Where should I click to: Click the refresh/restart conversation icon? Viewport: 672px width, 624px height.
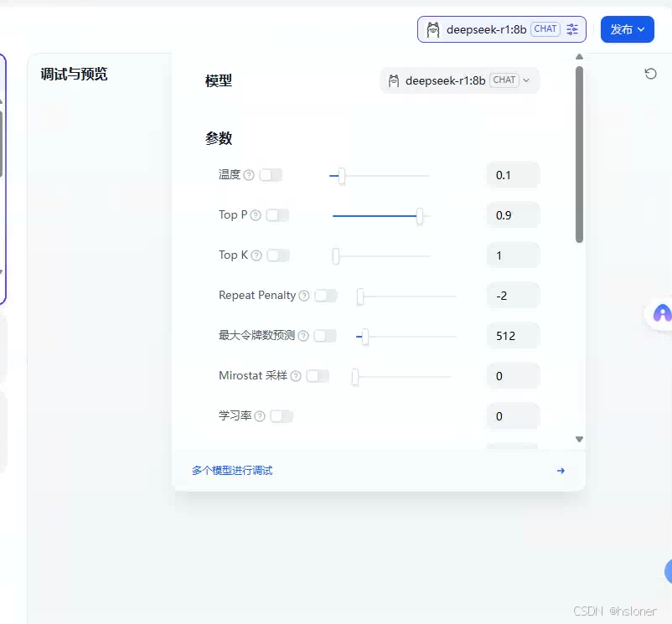pyautogui.click(x=650, y=74)
